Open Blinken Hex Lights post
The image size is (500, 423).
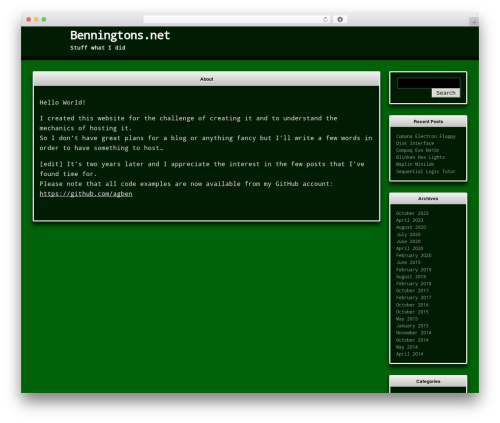tap(420, 157)
